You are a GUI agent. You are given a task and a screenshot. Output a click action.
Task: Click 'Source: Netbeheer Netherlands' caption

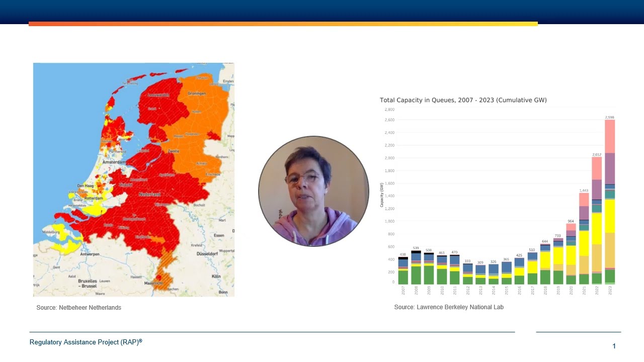tap(78, 308)
